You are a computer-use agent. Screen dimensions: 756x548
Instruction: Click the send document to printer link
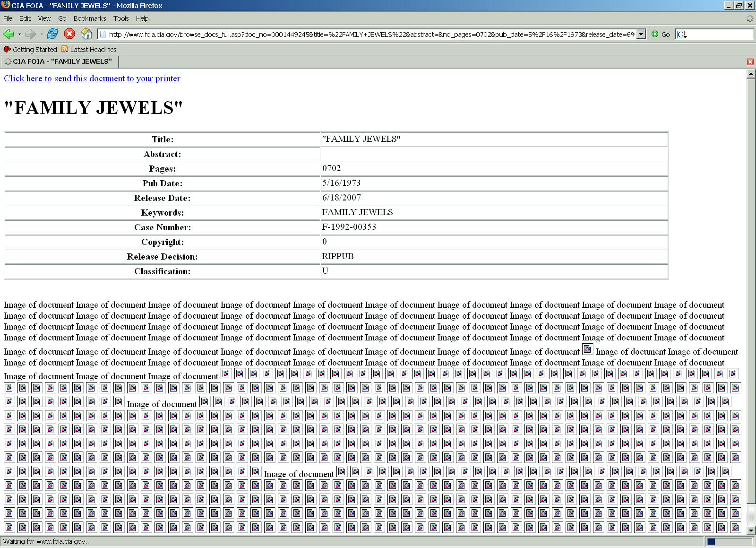[x=92, y=78]
